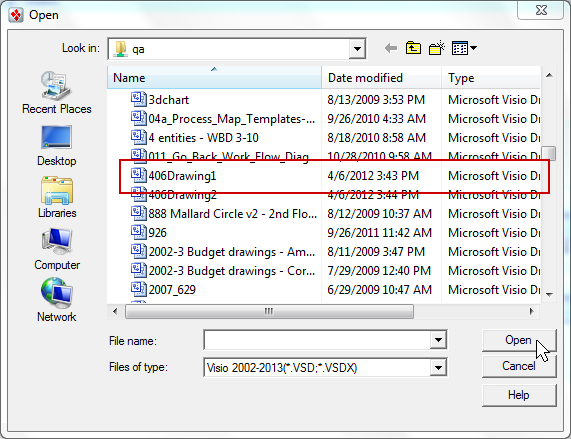
Task: Create a new folder icon
Action: pos(437,48)
